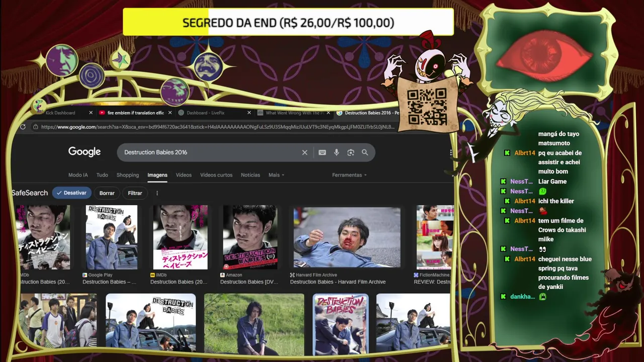This screenshot has width=644, height=362.
Task: Open the Google Play image result thumbnail
Action: tap(111, 237)
